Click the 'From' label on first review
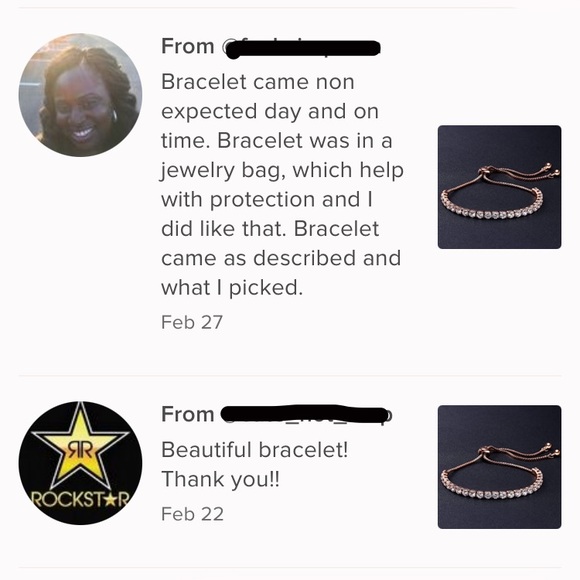This screenshot has height=580, width=580. (x=188, y=47)
